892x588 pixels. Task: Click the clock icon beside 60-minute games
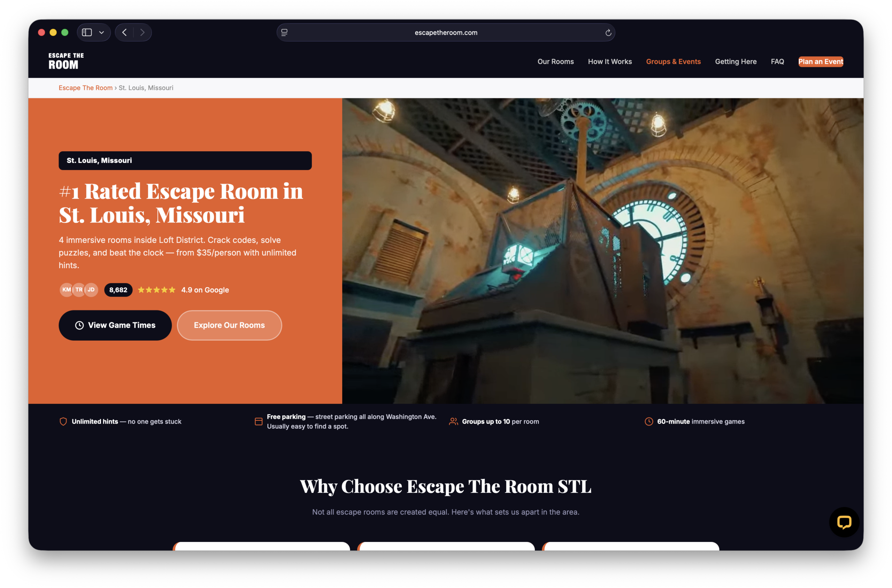tap(648, 421)
